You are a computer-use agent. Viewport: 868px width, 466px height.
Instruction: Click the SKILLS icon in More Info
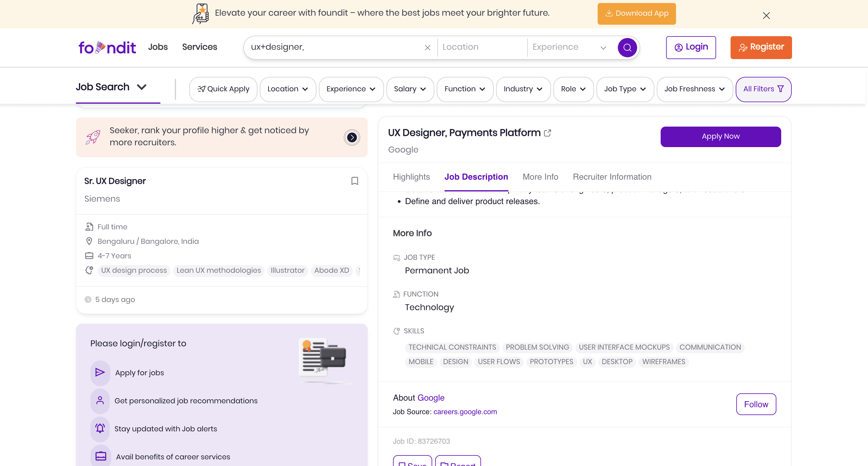(x=397, y=331)
